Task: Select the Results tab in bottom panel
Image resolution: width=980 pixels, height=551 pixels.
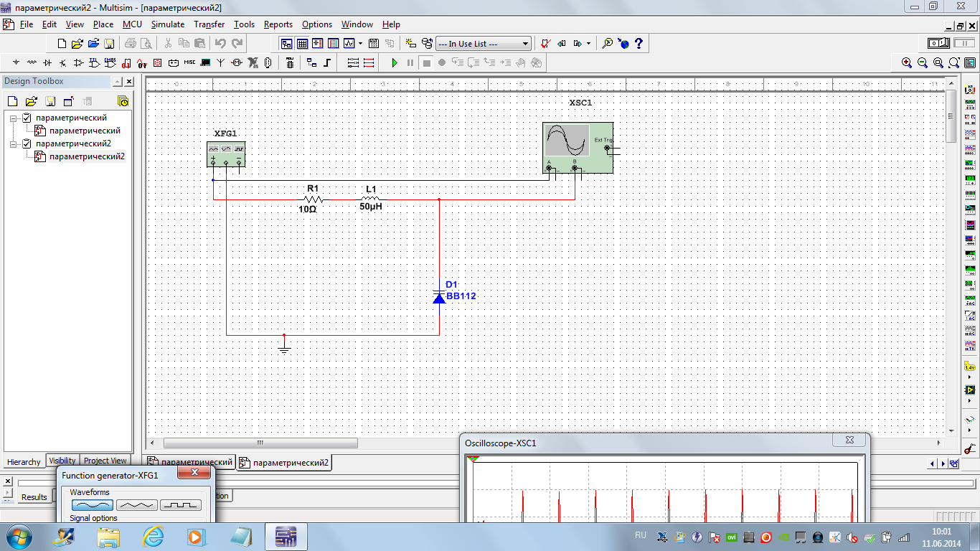Action: [34, 496]
